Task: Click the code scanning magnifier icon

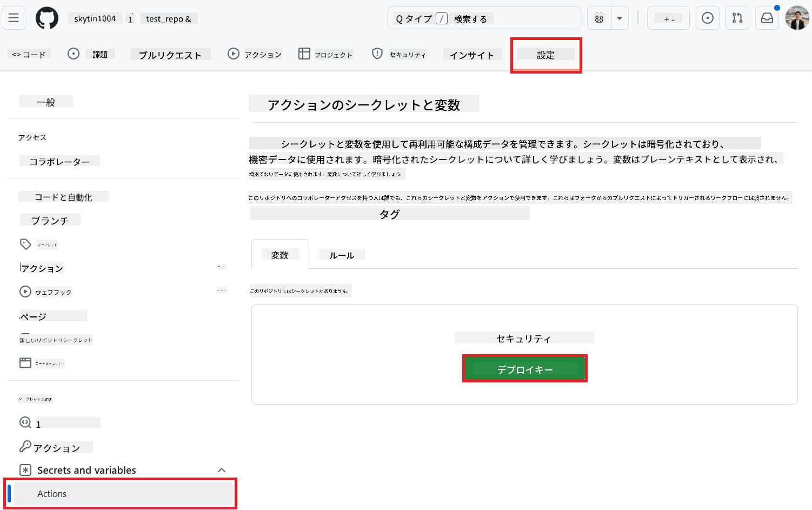Action: coord(25,422)
